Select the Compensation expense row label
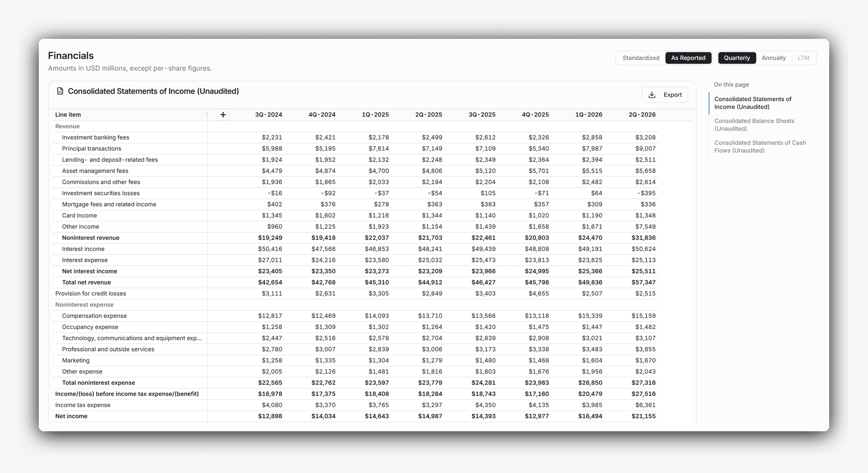This screenshot has height=473, width=868. 94,316
